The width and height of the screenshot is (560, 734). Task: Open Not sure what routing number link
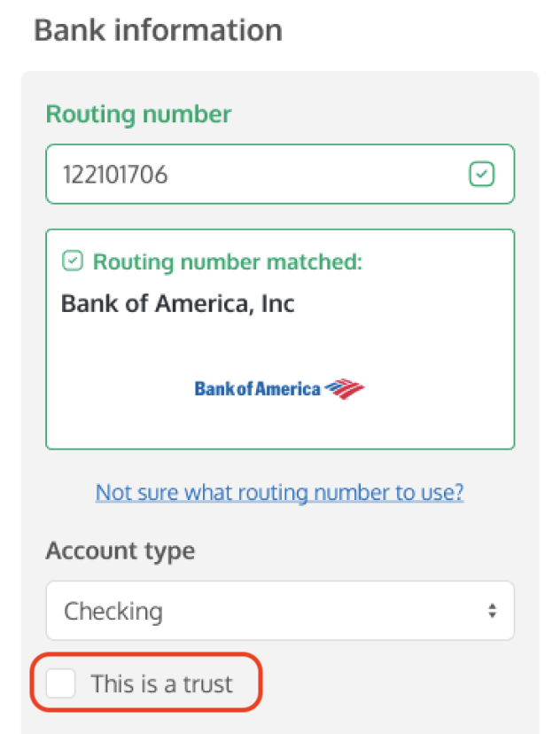tap(279, 492)
